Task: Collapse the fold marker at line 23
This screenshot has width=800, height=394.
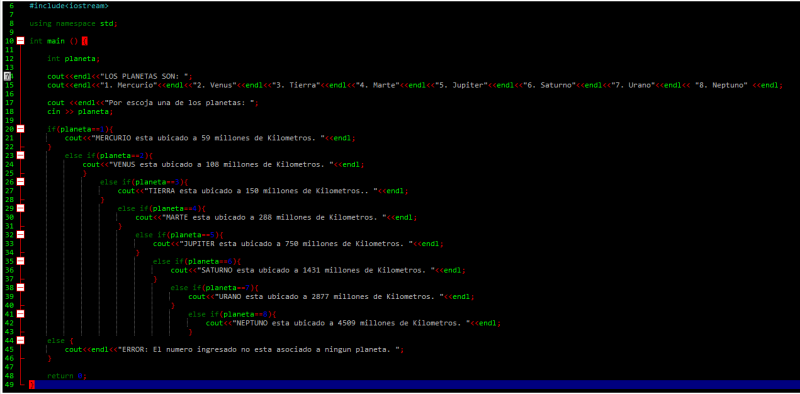Action: pyautogui.click(x=20, y=155)
